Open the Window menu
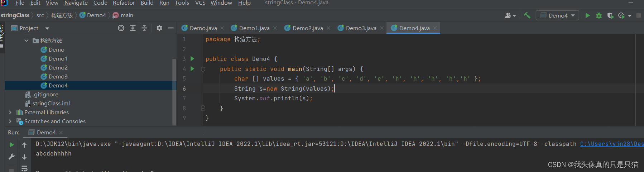The image size is (644, 172). tap(221, 3)
